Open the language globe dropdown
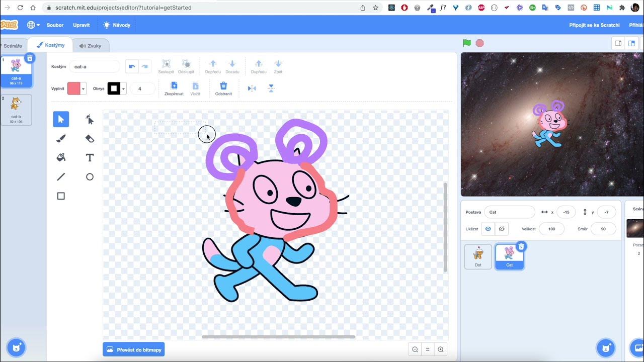The image size is (644, 362). click(x=34, y=25)
